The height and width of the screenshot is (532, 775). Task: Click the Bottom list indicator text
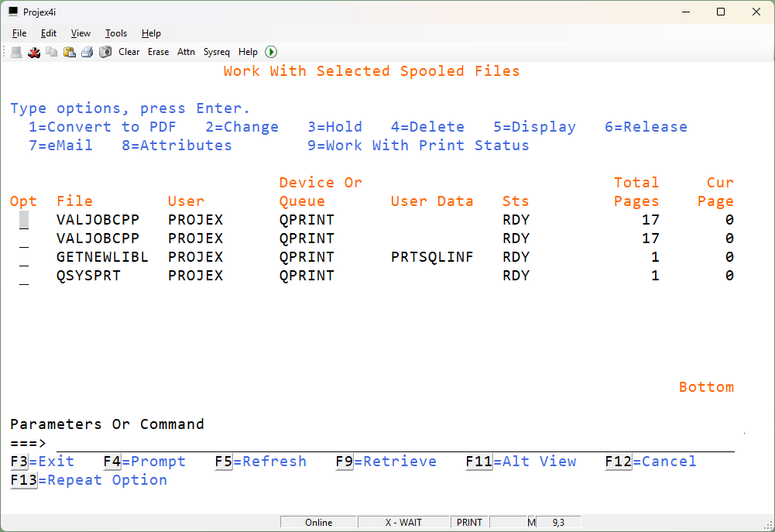pos(706,387)
